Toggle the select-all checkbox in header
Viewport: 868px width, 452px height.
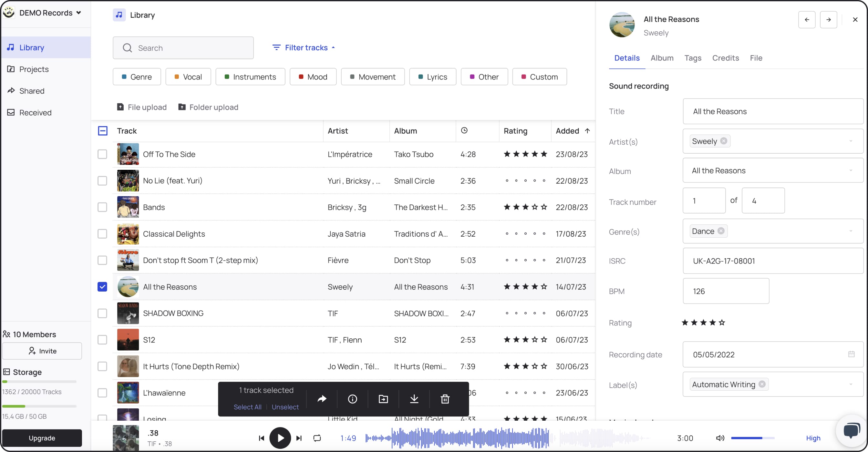103,130
